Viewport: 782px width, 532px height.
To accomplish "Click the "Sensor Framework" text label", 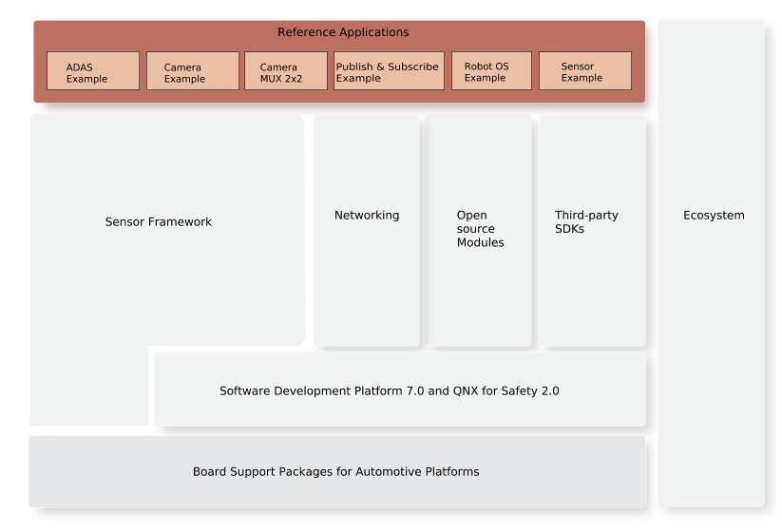I will (159, 222).
